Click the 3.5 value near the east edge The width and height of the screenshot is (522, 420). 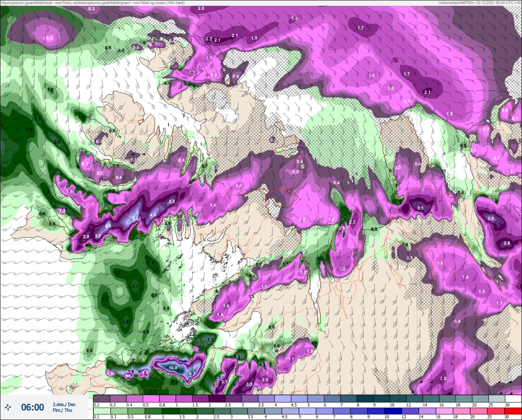click(x=491, y=219)
